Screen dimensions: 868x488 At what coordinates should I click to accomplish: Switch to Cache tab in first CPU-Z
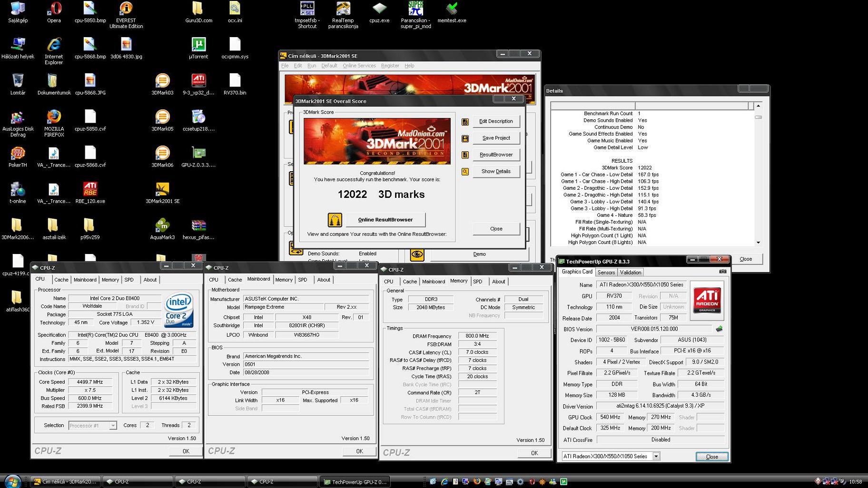pyautogui.click(x=61, y=280)
